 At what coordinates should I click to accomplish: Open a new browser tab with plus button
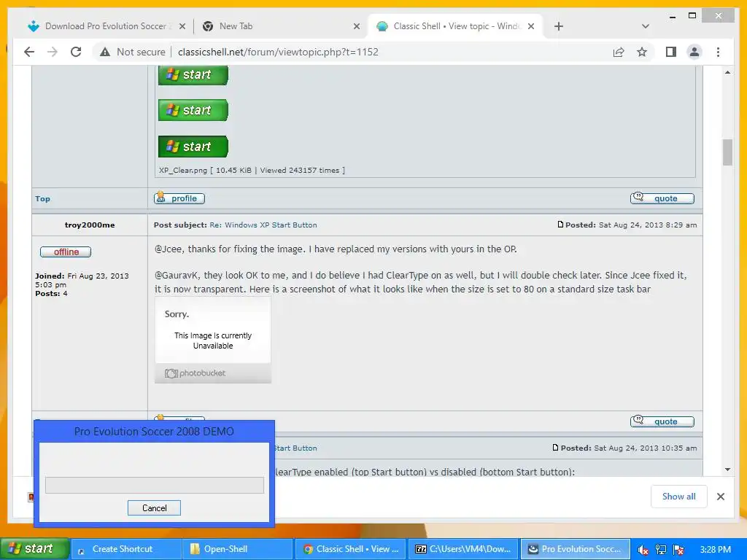pyautogui.click(x=559, y=26)
